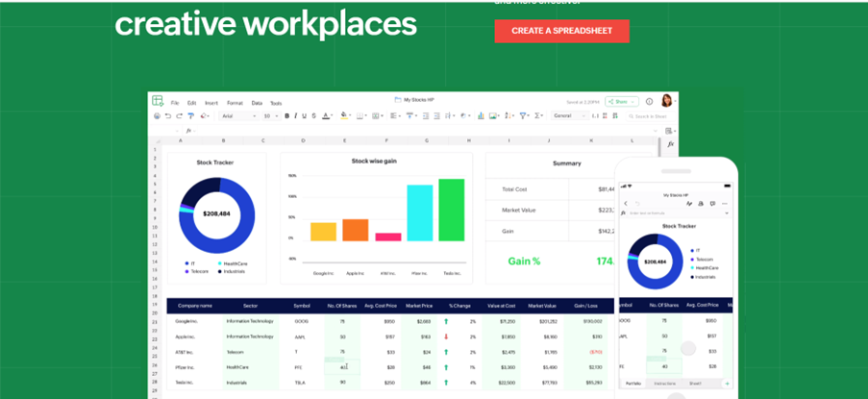Open the Edit menu

click(x=191, y=103)
